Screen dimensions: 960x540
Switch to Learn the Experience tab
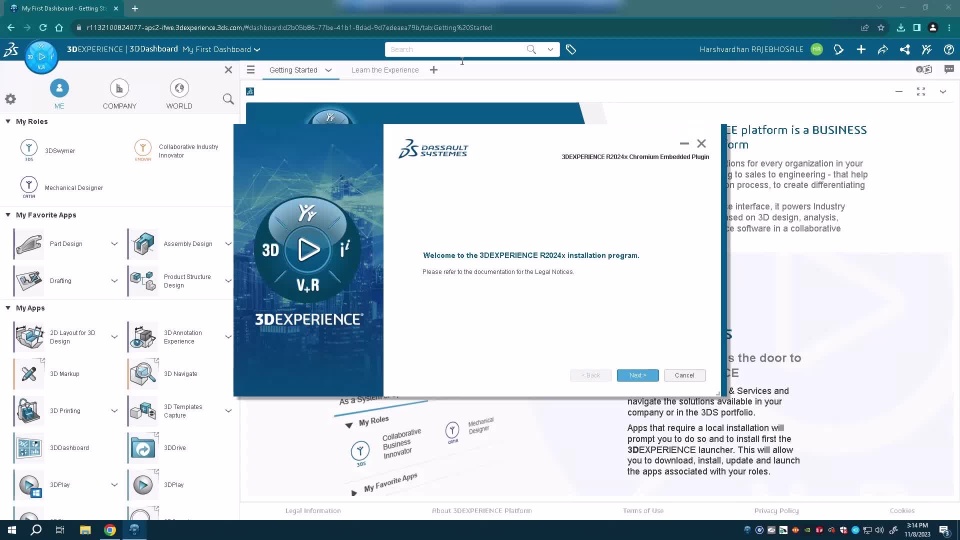click(x=385, y=70)
